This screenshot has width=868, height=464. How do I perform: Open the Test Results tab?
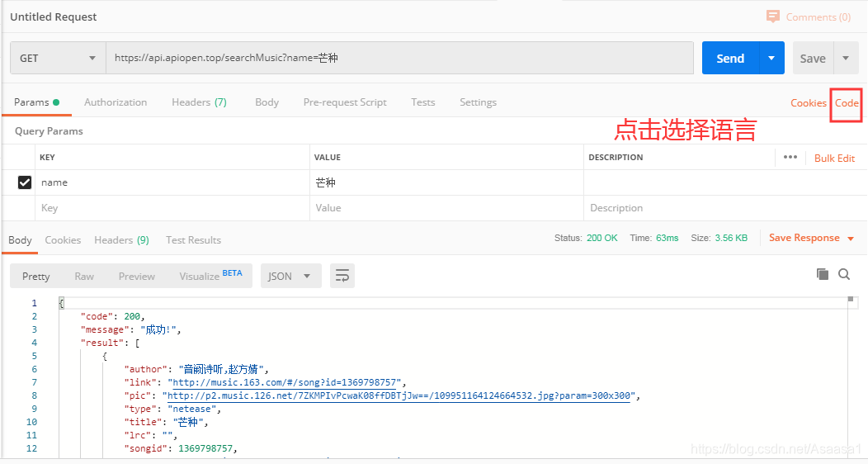click(x=193, y=240)
